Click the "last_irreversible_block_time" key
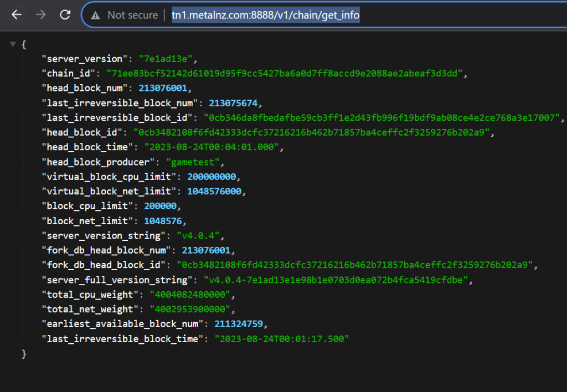The image size is (567, 392). (x=122, y=339)
